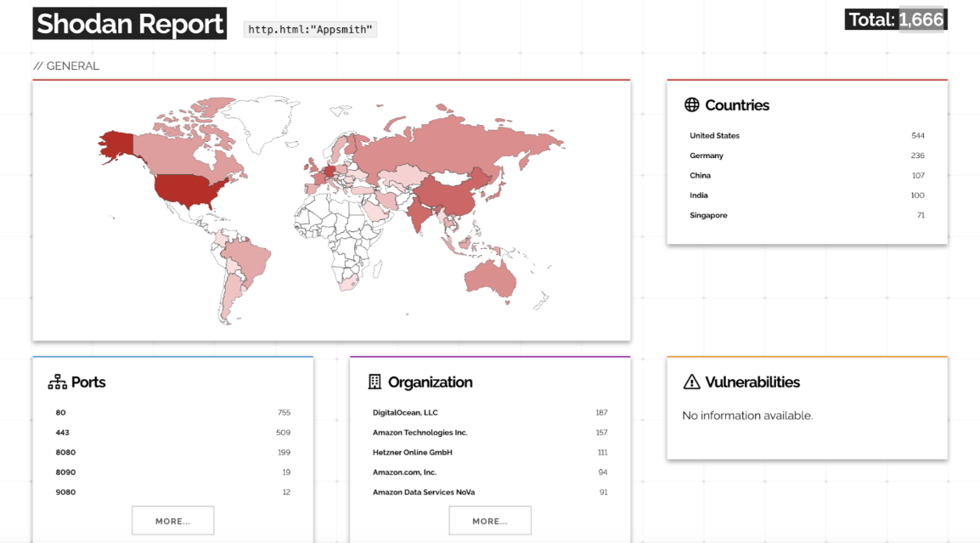Expand the Organization list with More button
The image size is (980, 543).
click(490, 521)
